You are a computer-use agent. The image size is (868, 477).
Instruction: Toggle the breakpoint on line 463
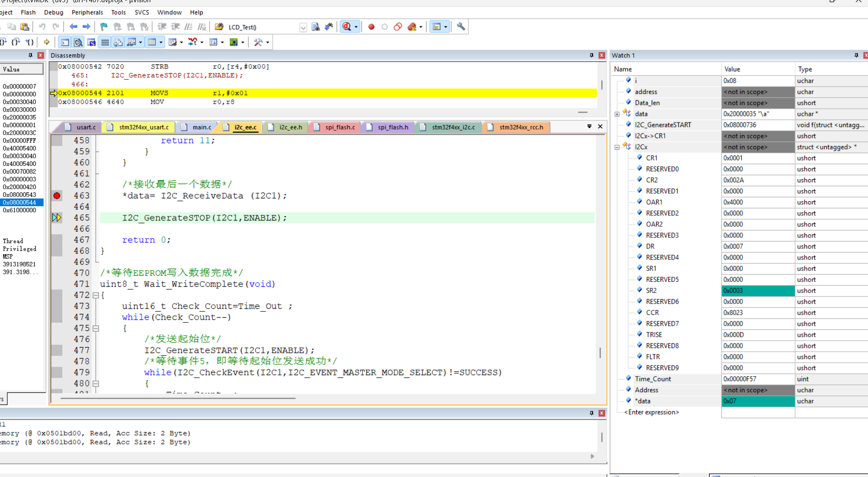(57, 196)
